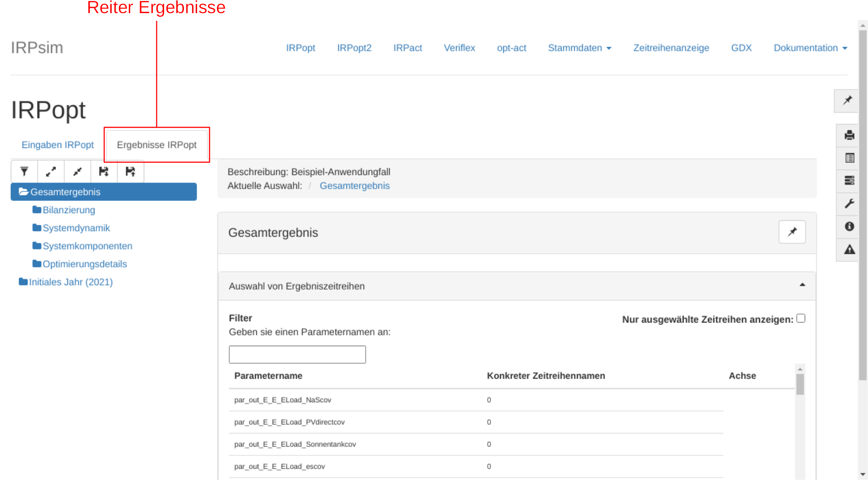Image resolution: width=868 pixels, height=480 pixels.
Task: Click the Parametername column header
Action: pos(268,376)
